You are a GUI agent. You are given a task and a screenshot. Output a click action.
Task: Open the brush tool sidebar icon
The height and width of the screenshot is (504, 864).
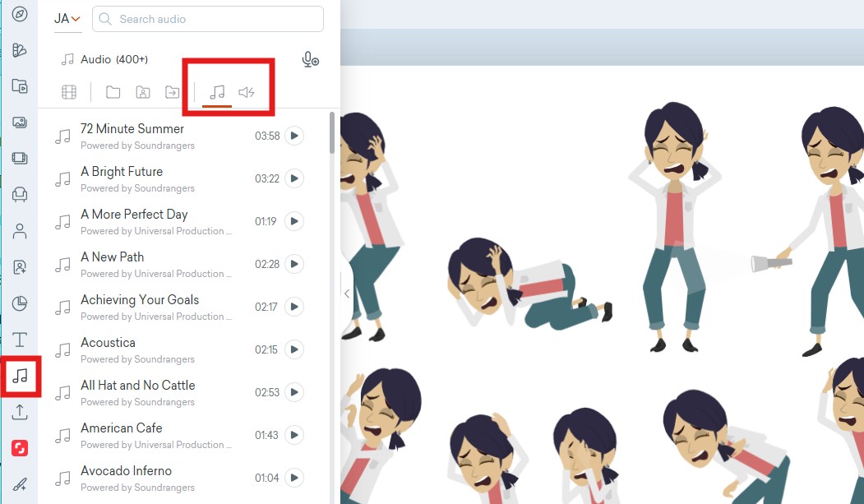coord(20,485)
